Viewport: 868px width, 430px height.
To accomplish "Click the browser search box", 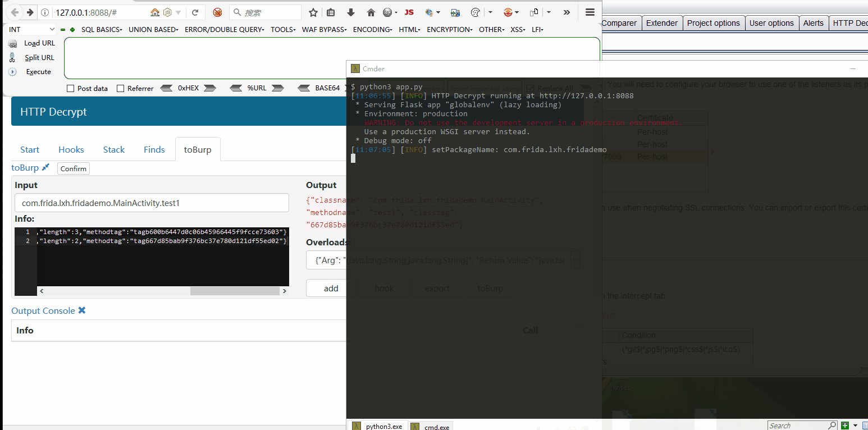I will tap(266, 12).
